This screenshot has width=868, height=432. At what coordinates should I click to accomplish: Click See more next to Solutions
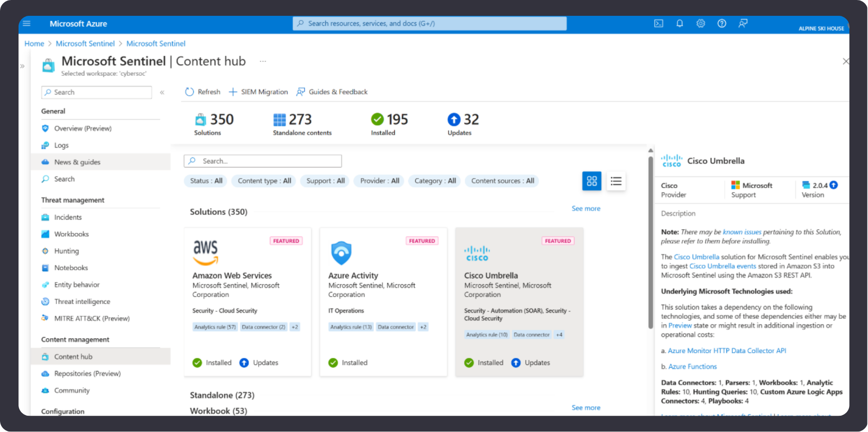coord(586,209)
